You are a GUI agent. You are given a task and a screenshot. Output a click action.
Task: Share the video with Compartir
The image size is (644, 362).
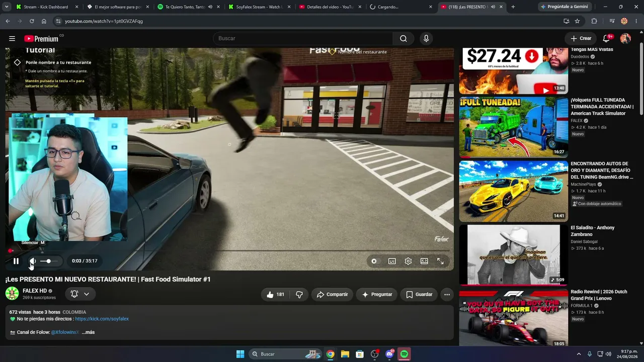(332, 295)
